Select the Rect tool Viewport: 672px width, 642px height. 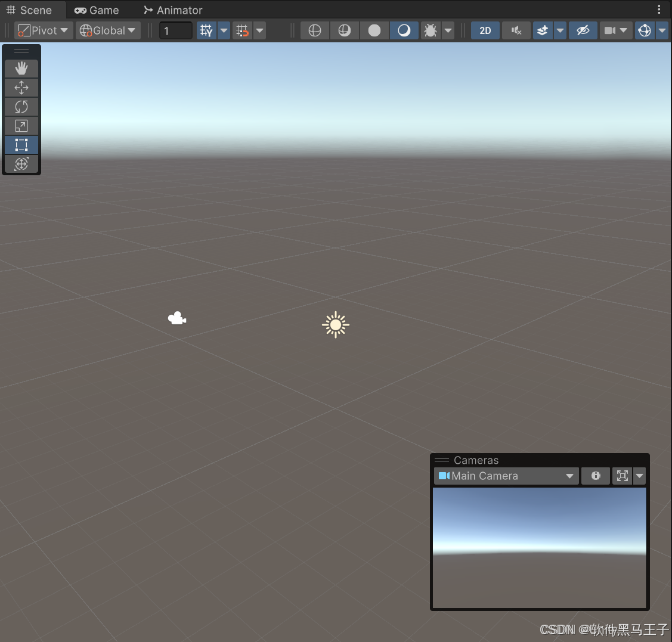[21, 145]
